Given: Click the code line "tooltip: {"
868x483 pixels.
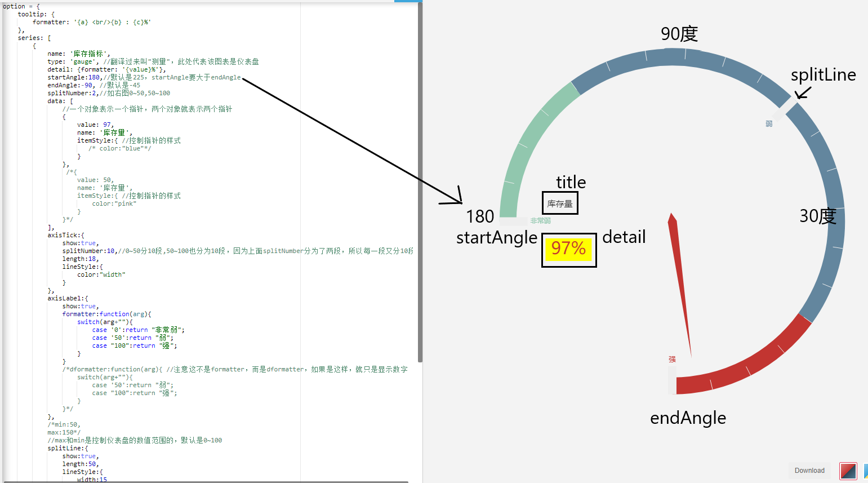Looking at the screenshot, I should (36, 14).
